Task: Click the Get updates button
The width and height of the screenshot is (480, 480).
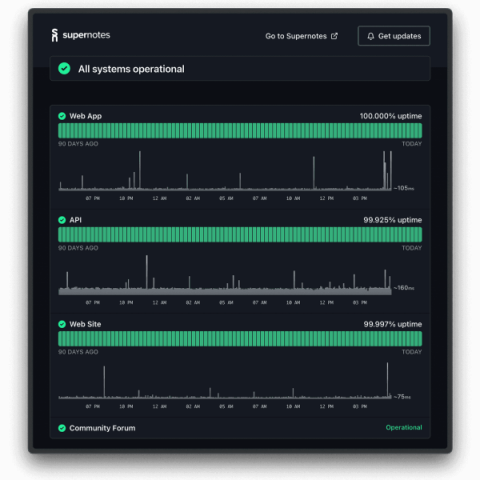Action: pos(394,36)
